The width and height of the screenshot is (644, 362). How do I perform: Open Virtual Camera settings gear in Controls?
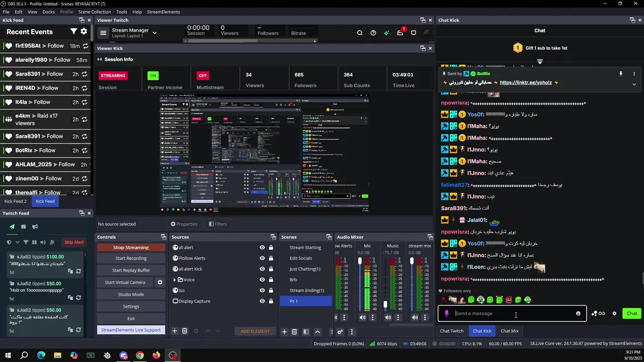tap(160, 283)
